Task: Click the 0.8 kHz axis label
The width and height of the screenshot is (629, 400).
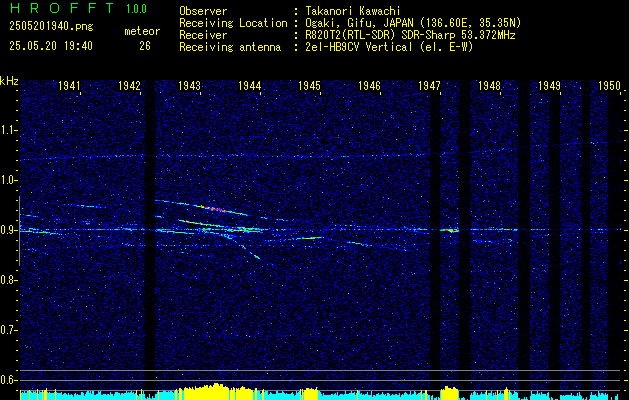Action: tap(9, 280)
